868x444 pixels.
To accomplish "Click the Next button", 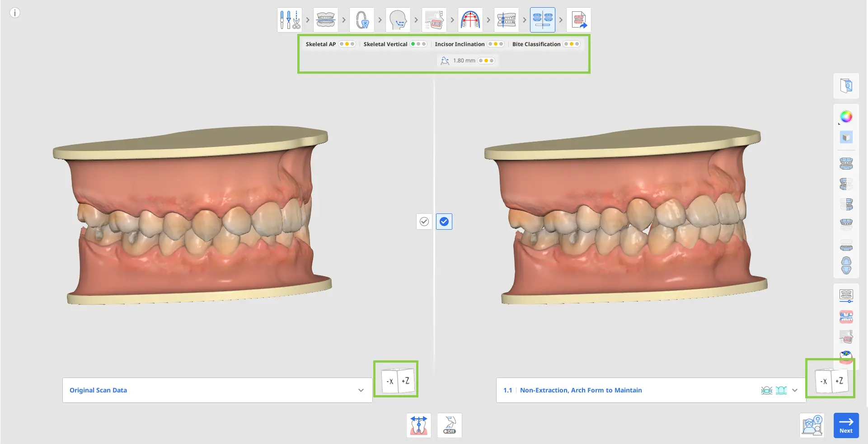I will pyautogui.click(x=846, y=425).
